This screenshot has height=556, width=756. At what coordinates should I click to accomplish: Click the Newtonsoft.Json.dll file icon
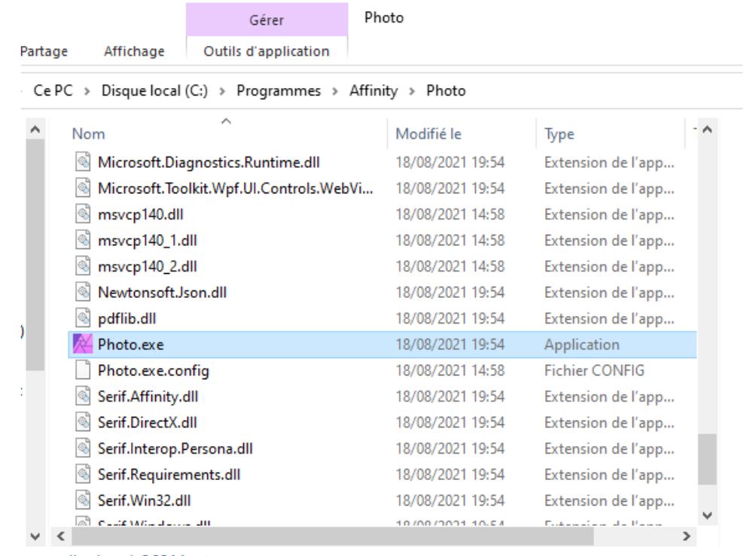[x=83, y=293]
